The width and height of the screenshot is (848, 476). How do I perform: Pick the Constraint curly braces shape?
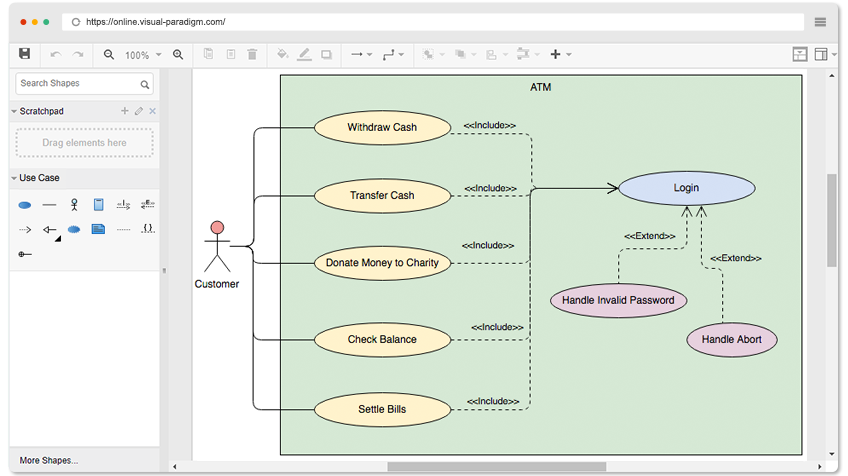click(148, 229)
